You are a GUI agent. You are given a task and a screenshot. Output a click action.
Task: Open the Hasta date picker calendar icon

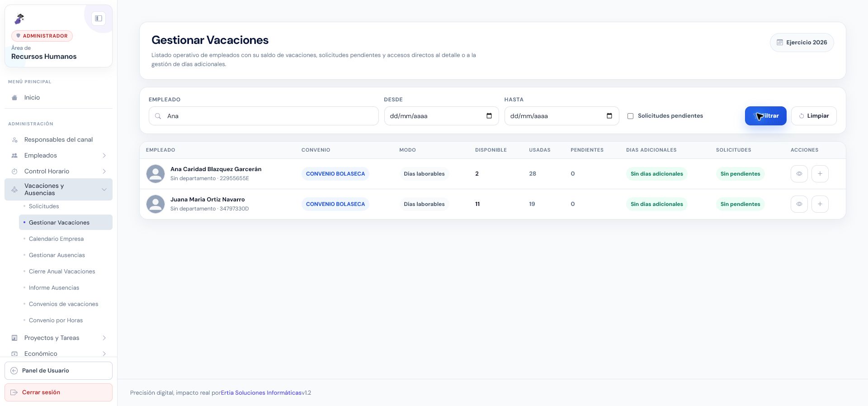pyautogui.click(x=609, y=116)
